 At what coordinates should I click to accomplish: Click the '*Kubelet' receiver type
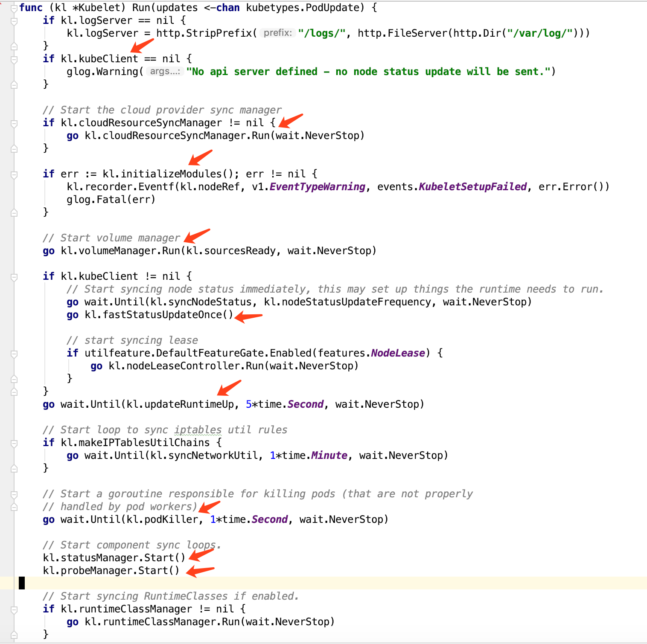[x=97, y=8]
